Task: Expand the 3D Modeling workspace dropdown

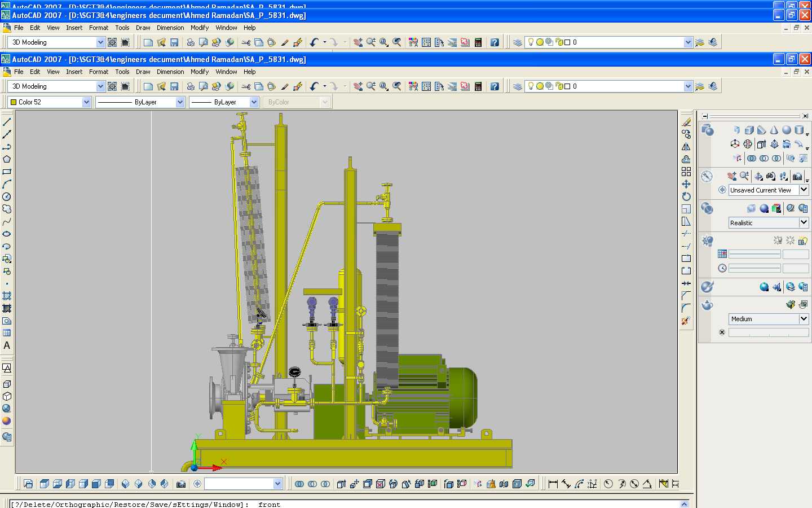Action: tap(100, 86)
